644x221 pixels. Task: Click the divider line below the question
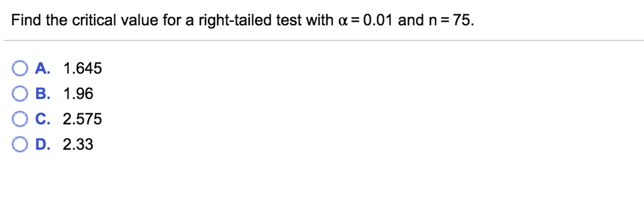tap(322, 40)
